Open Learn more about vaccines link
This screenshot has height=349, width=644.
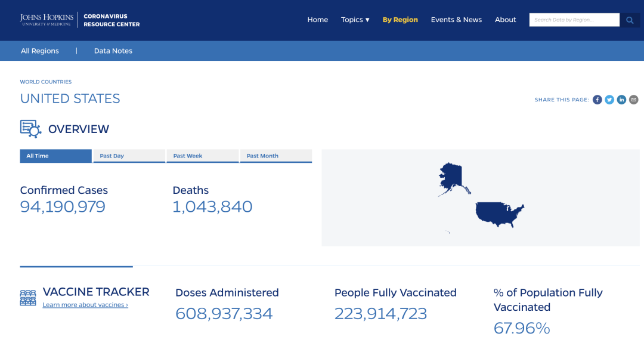[85, 305]
